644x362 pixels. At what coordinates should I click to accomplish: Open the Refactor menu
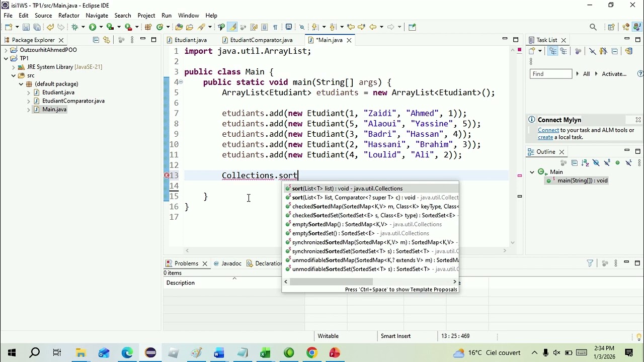coord(69,16)
